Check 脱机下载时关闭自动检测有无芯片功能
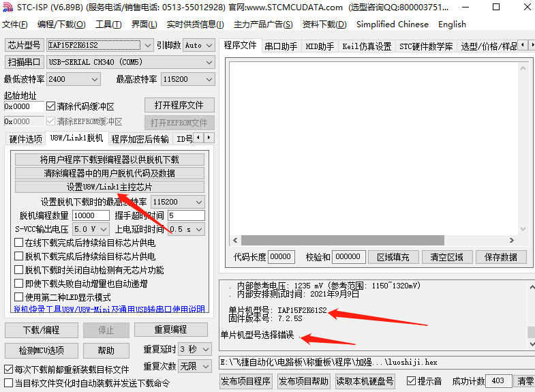The height and width of the screenshot is (392, 535). coord(19,270)
